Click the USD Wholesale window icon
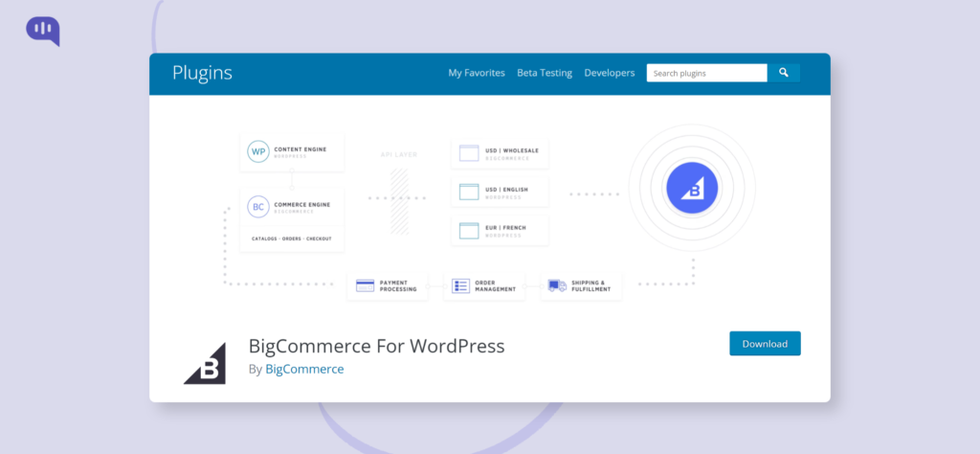Viewport: 980px width, 454px height. tap(469, 153)
